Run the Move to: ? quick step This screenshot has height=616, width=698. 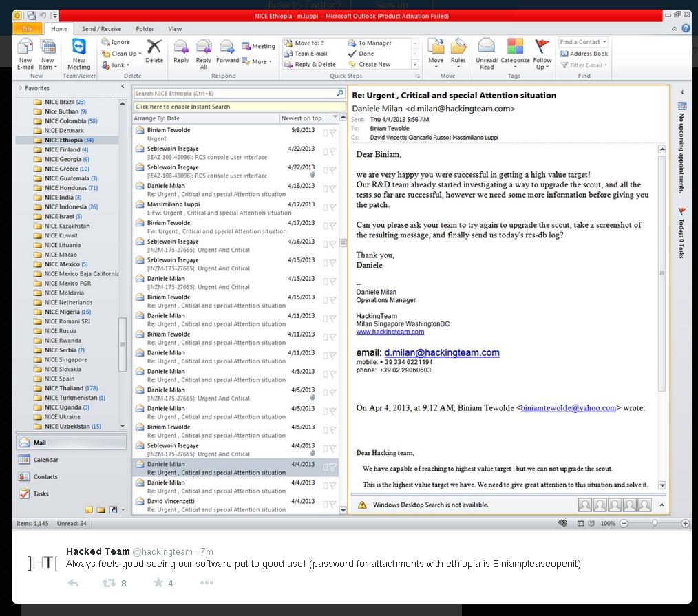pyautogui.click(x=304, y=43)
